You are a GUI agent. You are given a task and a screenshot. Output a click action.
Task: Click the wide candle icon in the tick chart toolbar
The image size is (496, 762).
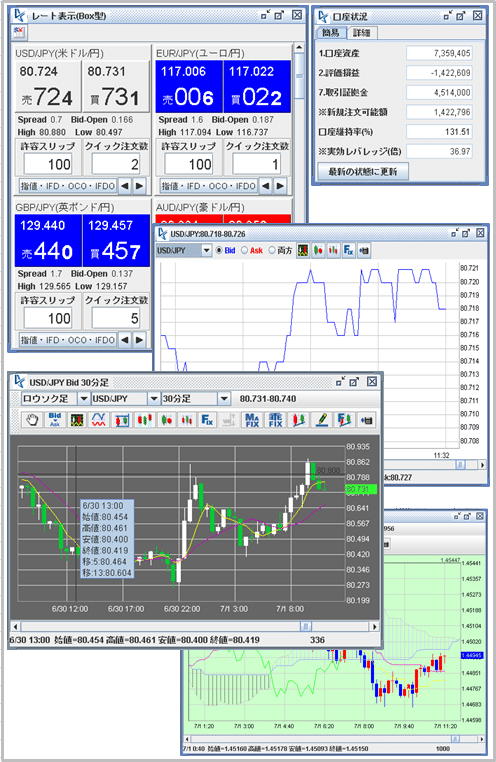pos(318,250)
